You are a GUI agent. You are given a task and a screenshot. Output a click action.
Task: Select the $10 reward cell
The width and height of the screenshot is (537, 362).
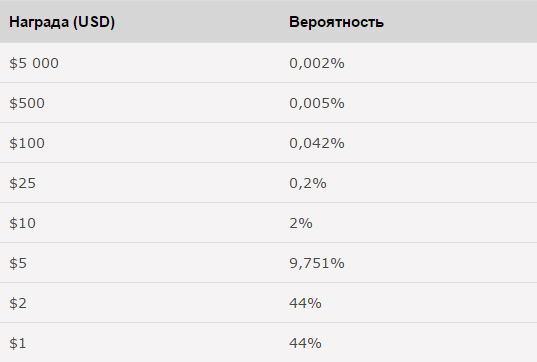pyautogui.click(x=23, y=224)
